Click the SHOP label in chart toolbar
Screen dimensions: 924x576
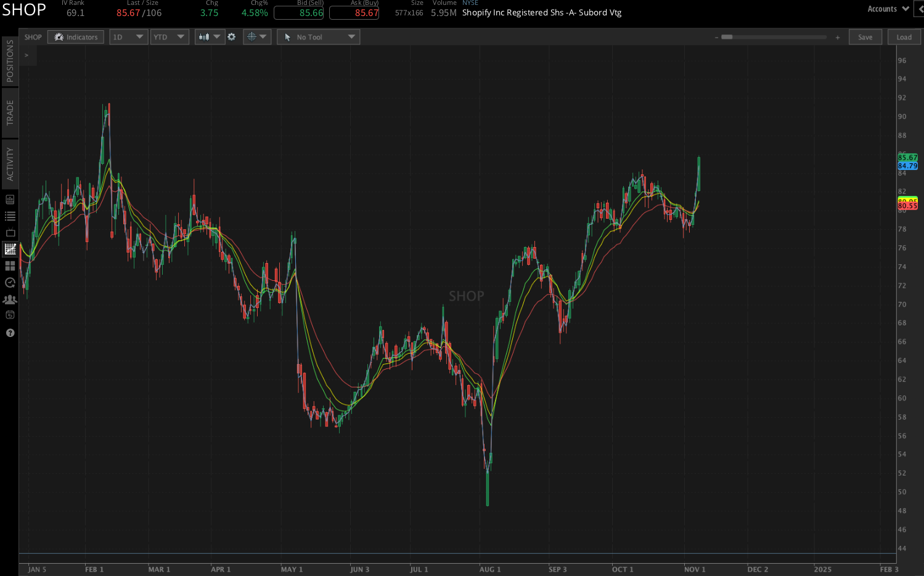pyautogui.click(x=33, y=37)
